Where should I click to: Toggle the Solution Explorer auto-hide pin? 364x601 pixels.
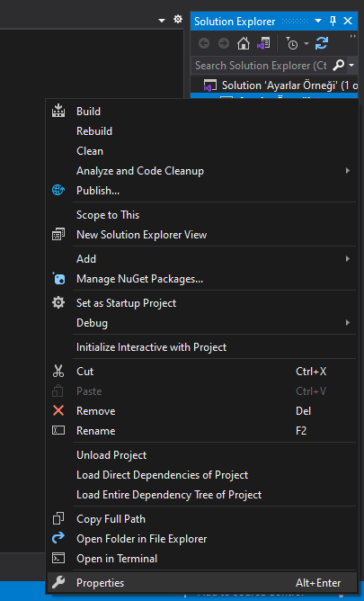333,21
